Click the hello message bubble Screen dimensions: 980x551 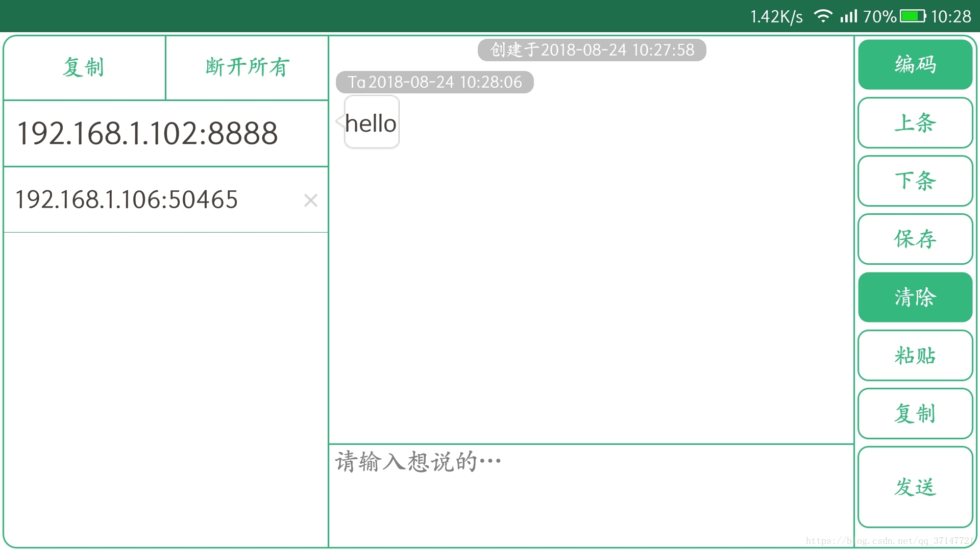pos(371,122)
